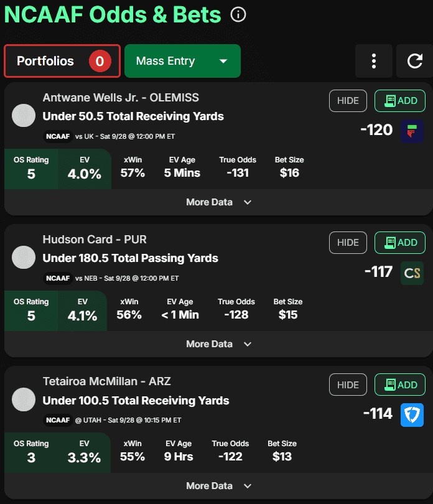The image size is (433, 504).
Task: Hide the Hudson Card bet
Action: 348,243
